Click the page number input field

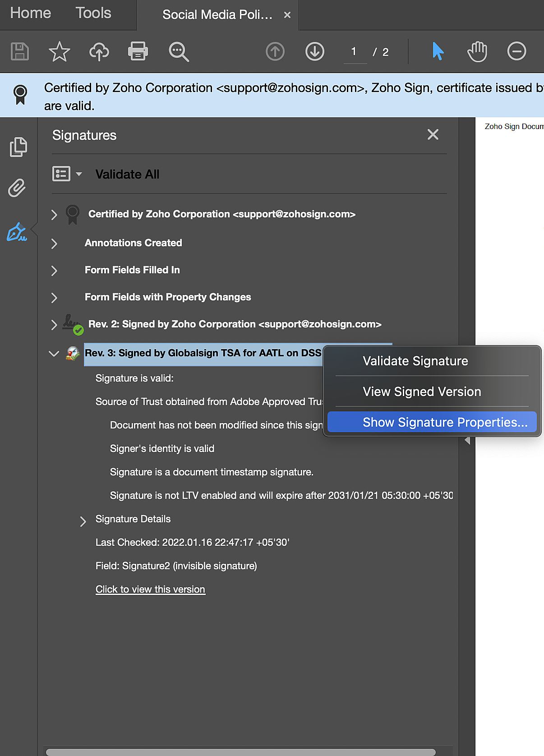coord(355,52)
